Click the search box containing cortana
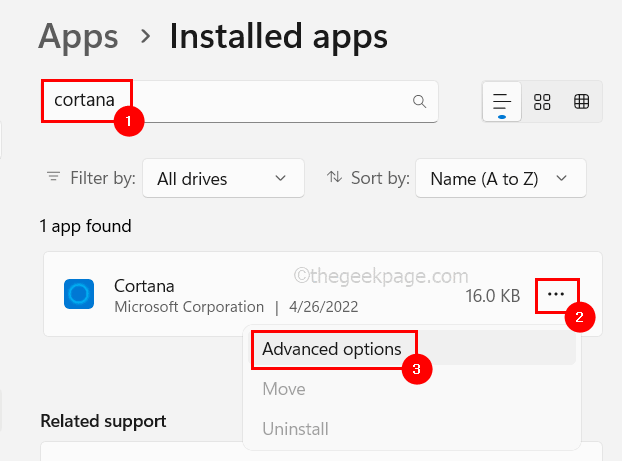Image resolution: width=622 pixels, height=461 pixels. [240, 102]
